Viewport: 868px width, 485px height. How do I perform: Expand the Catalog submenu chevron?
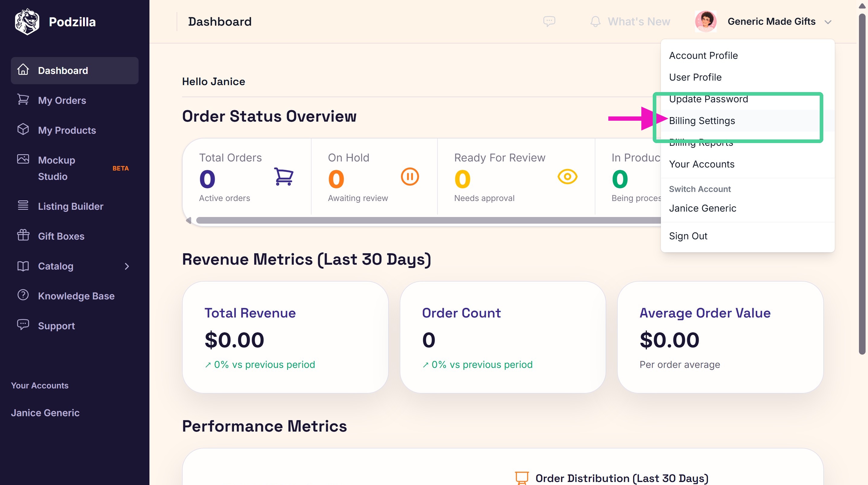[127, 266]
